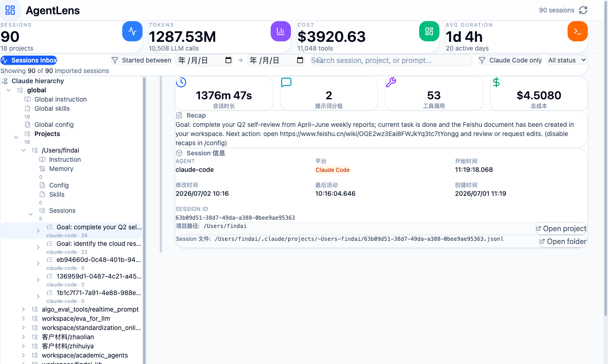The height and width of the screenshot is (364, 608).
Task: Open calendar picker for end date
Action: point(300,60)
